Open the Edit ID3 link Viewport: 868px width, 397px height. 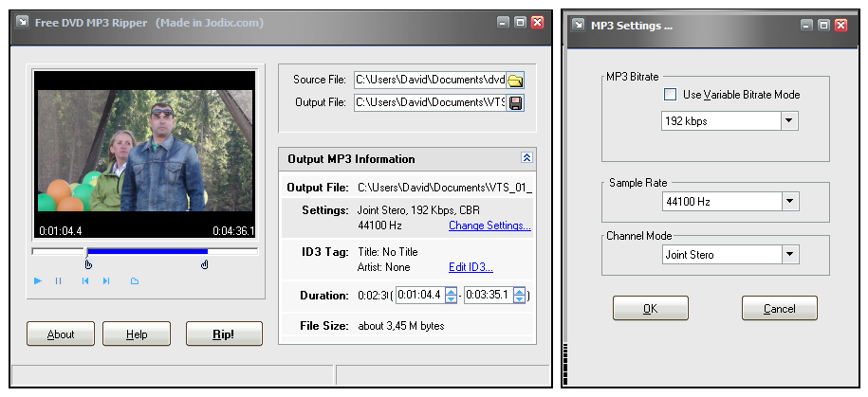[x=471, y=267]
